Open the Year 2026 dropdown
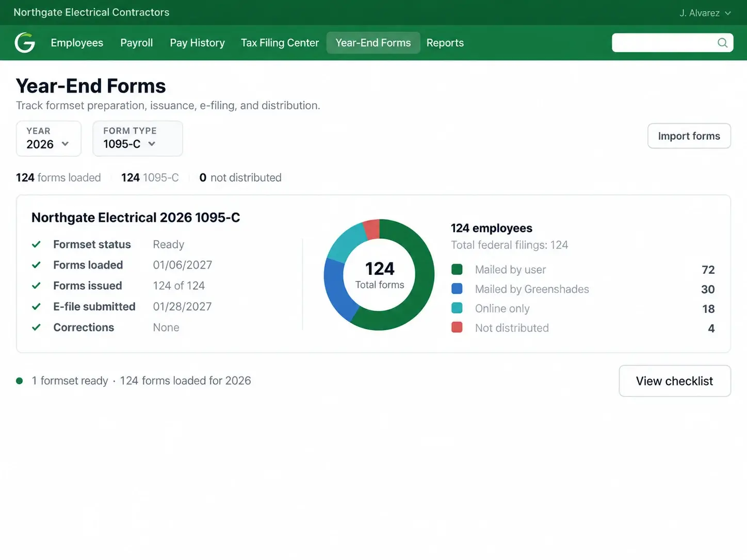 coord(48,139)
